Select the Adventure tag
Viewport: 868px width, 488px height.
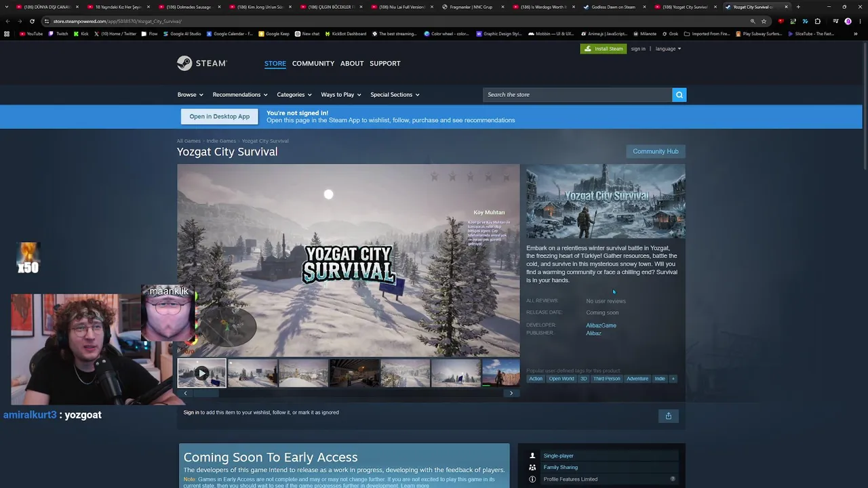point(637,379)
